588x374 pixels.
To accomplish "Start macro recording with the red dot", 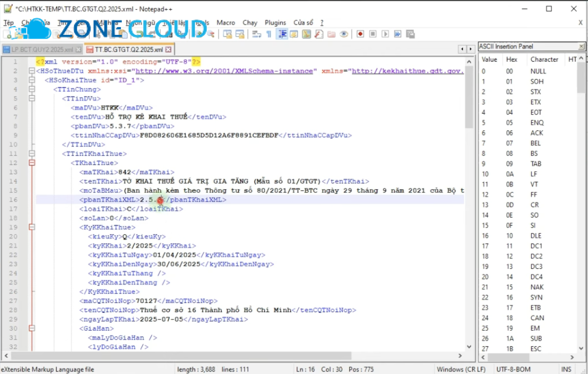I will click(x=360, y=34).
